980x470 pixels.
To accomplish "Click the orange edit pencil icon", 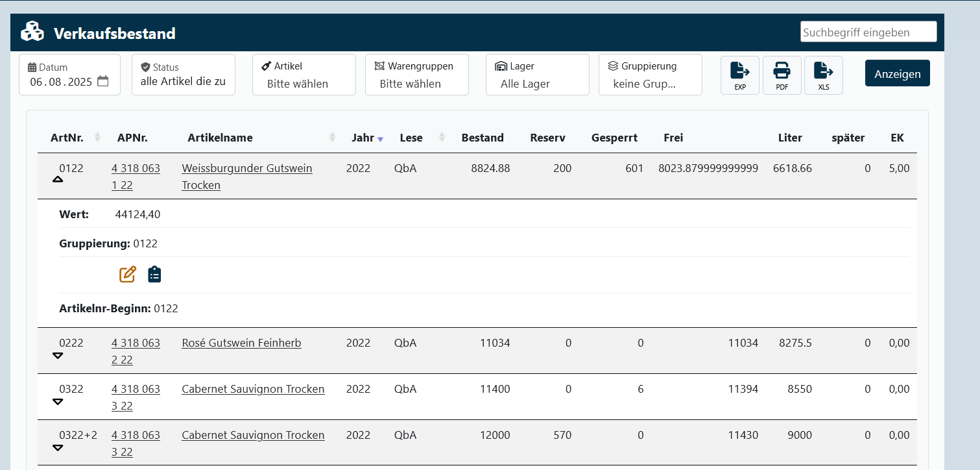I will 128,275.
